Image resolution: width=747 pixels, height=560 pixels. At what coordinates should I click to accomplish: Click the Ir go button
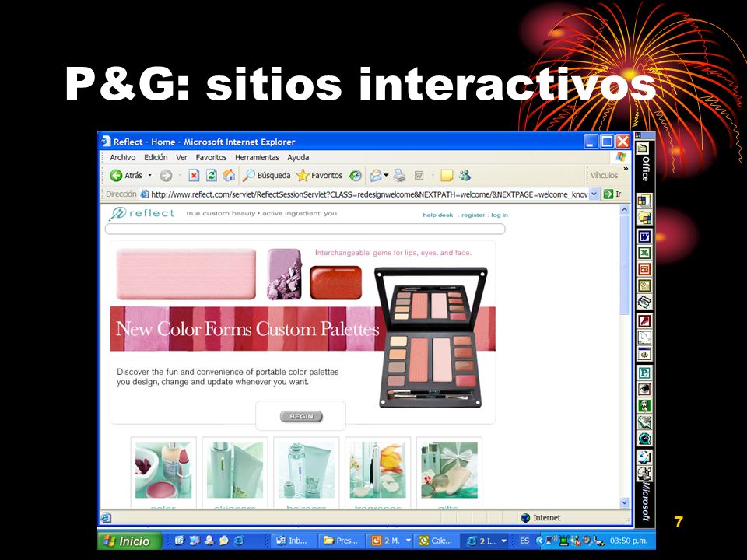tap(612, 194)
